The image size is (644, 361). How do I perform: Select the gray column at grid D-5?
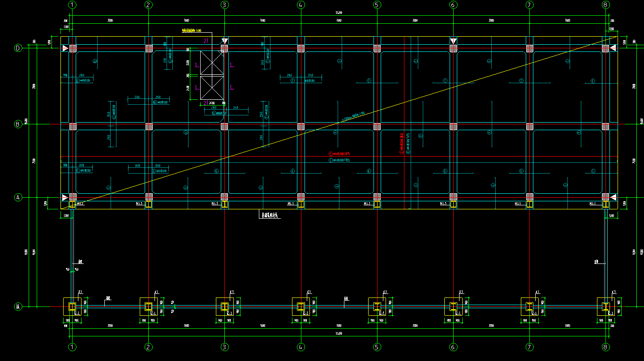click(x=377, y=48)
